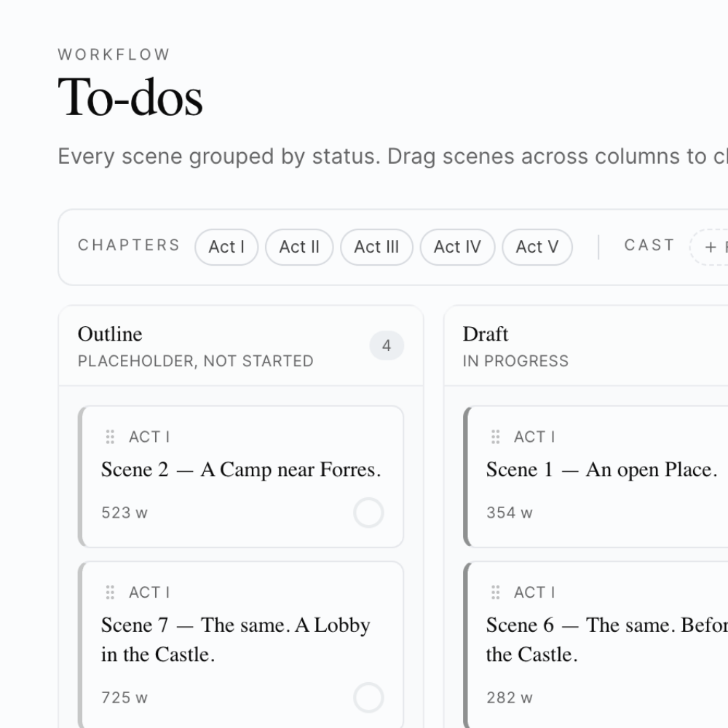Viewport: 728px width, 728px height.
Task: Open Scene 1 — An open Place
Action: (x=601, y=470)
